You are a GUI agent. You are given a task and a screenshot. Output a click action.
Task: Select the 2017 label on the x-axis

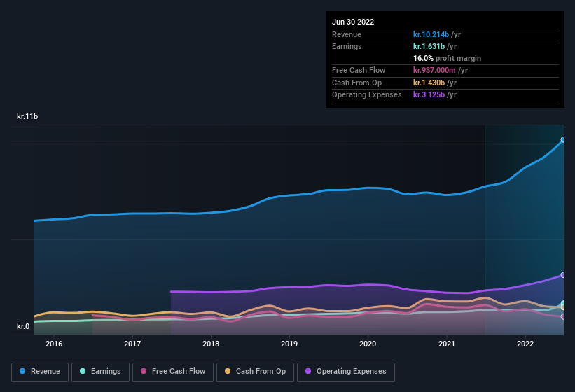tap(132, 344)
